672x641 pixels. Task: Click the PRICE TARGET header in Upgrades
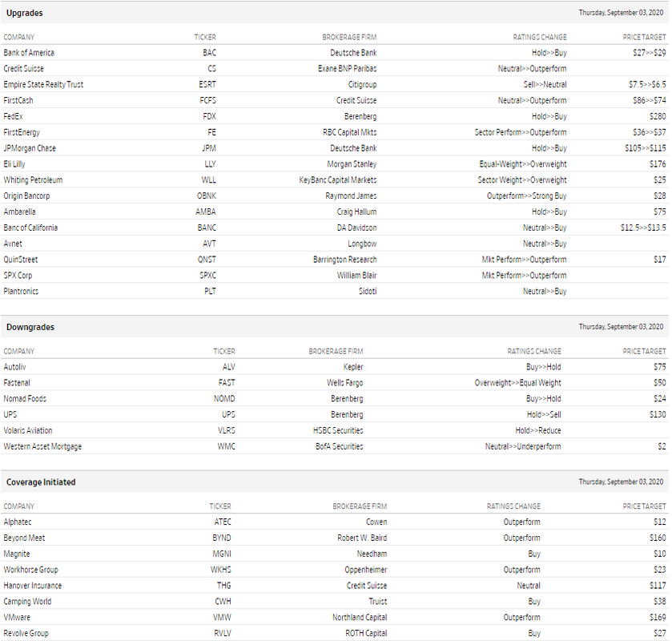[x=644, y=38]
